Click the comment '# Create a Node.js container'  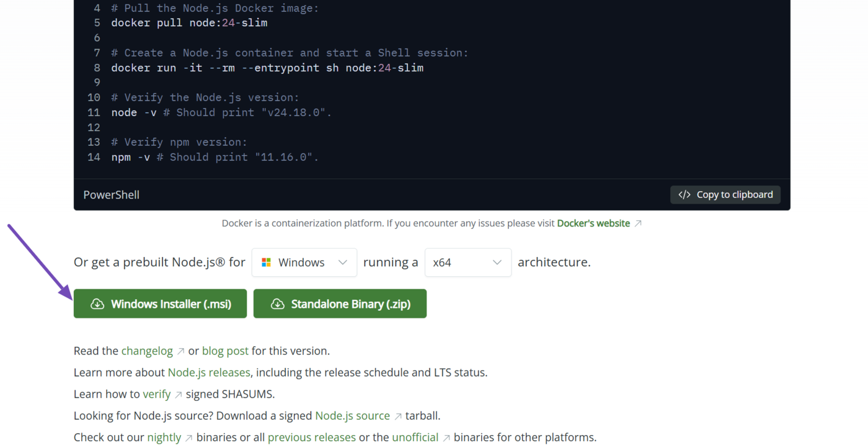tap(290, 53)
